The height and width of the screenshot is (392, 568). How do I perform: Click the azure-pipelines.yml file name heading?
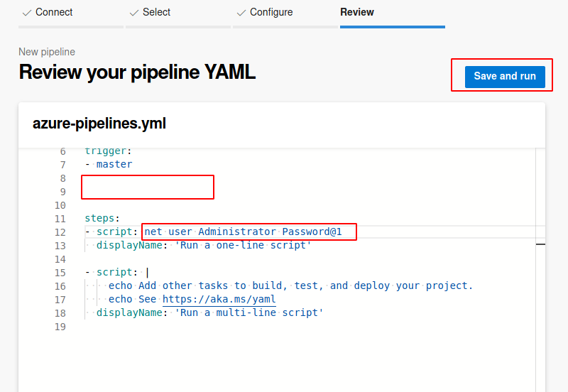coord(99,124)
